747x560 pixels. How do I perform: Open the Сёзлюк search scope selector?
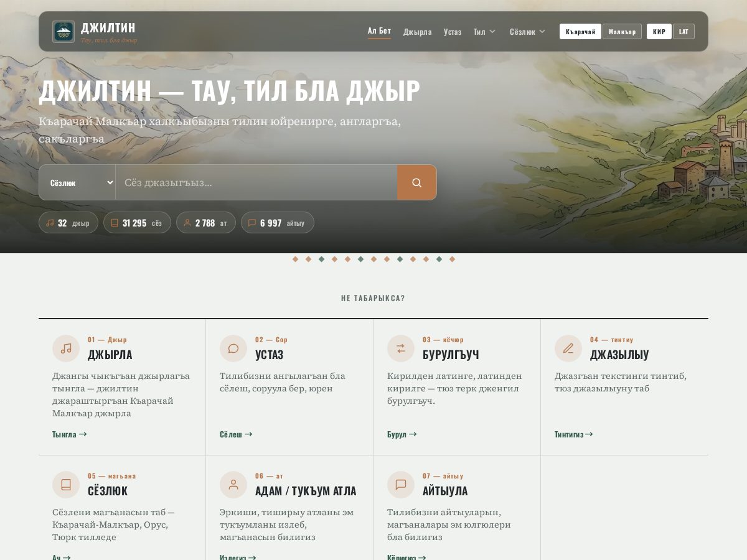(x=77, y=182)
